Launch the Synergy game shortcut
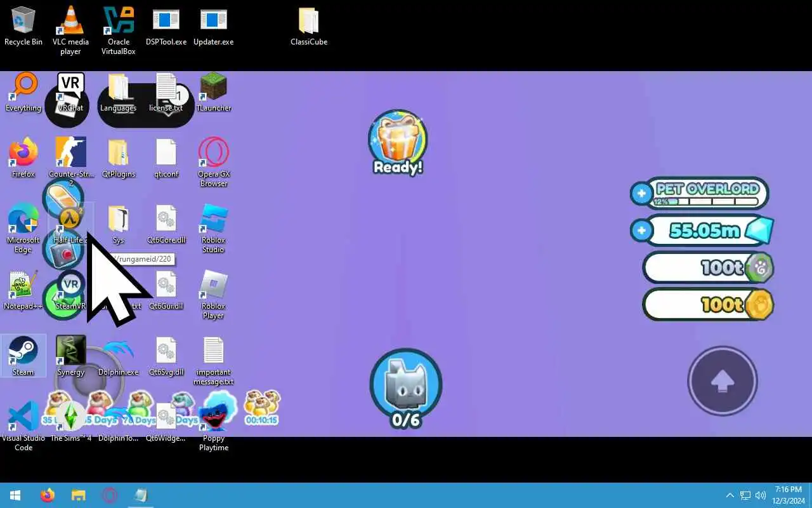812x508 pixels. point(70,356)
